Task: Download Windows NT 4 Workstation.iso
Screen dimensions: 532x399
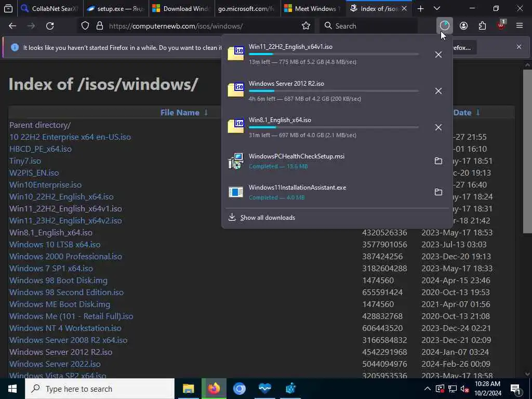Action: point(65,328)
